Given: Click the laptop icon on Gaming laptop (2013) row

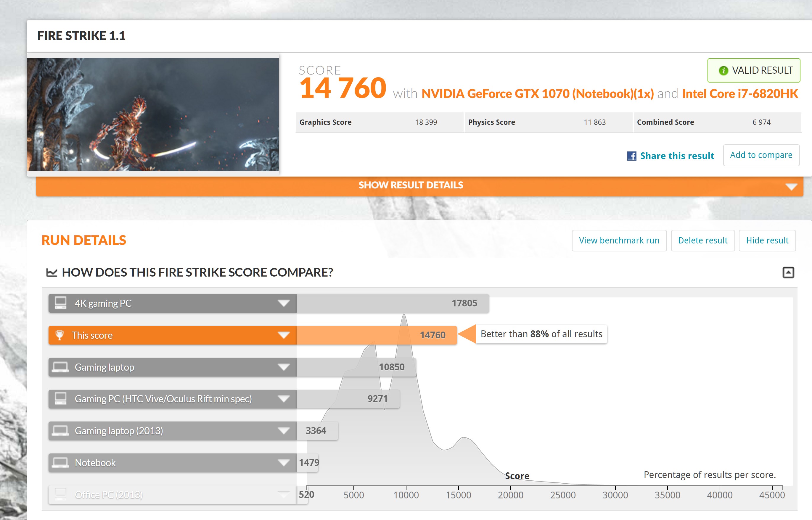Looking at the screenshot, I should click(x=60, y=431).
